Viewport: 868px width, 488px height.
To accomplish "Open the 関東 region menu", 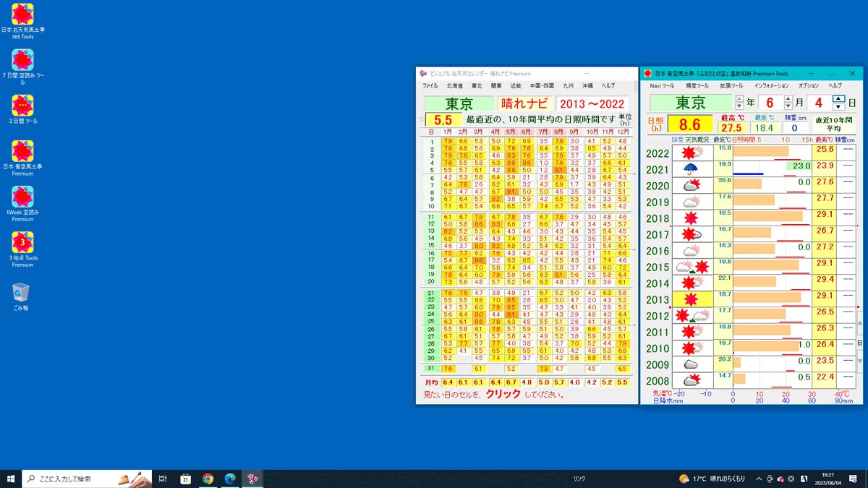I will point(496,86).
